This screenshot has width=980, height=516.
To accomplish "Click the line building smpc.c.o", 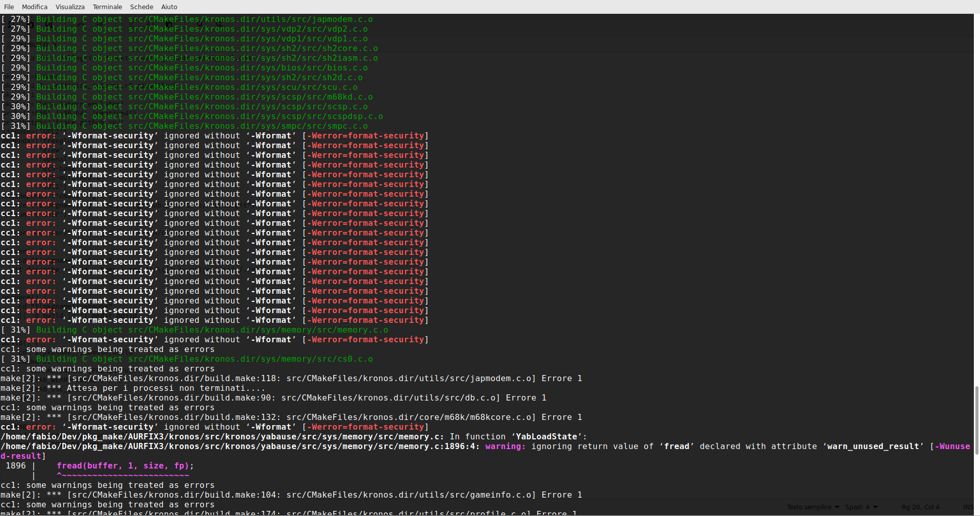I will tap(184, 126).
